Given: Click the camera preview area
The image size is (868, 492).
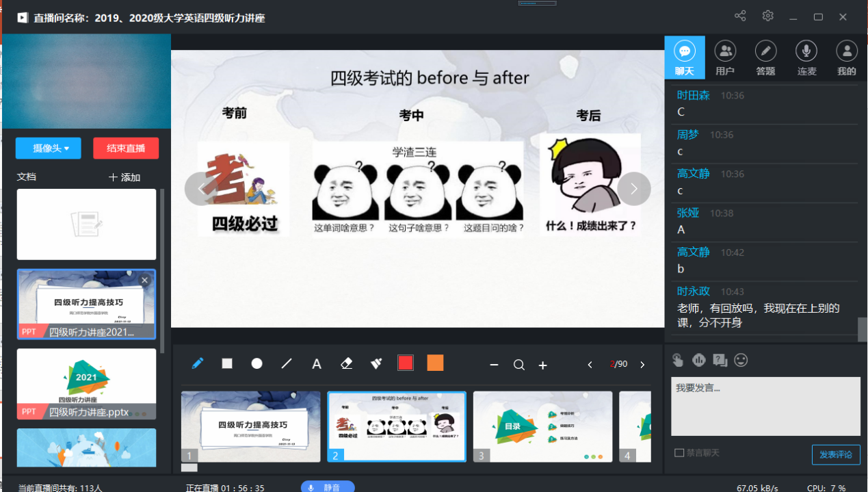Looking at the screenshot, I should click(x=86, y=81).
